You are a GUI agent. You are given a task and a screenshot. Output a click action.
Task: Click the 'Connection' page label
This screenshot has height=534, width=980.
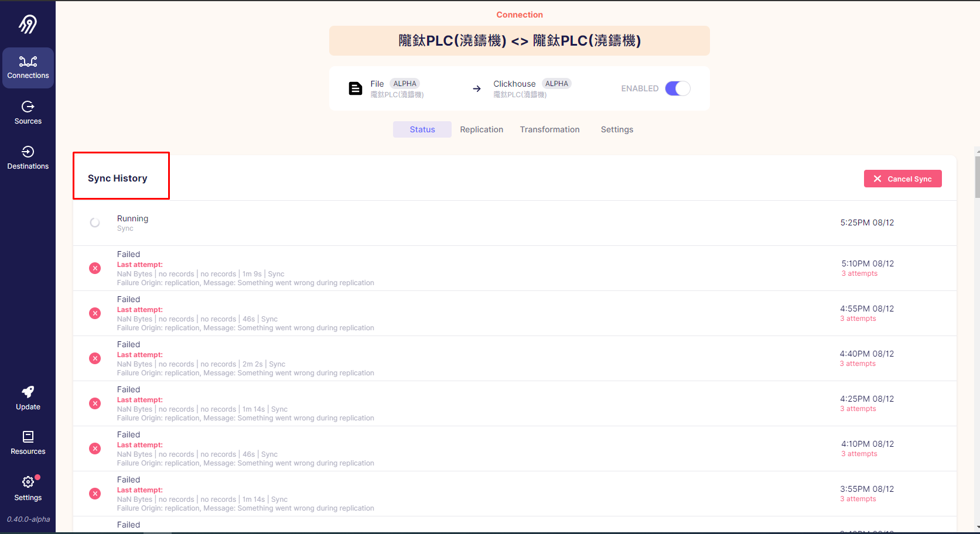520,15
